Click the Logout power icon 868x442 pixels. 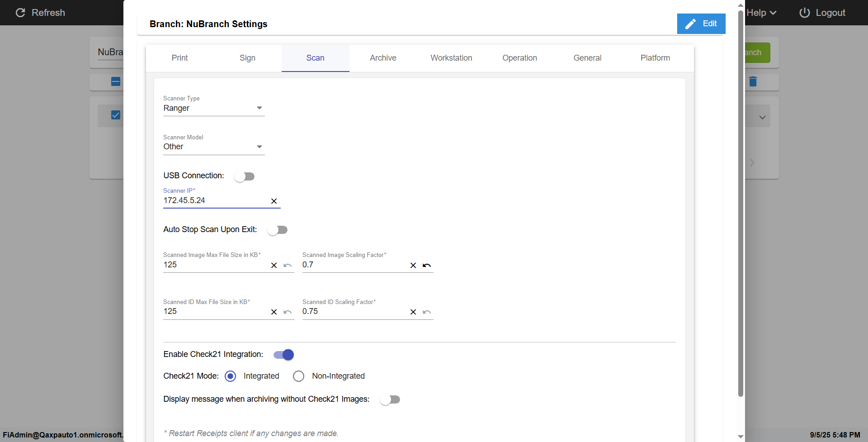tap(805, 13)
